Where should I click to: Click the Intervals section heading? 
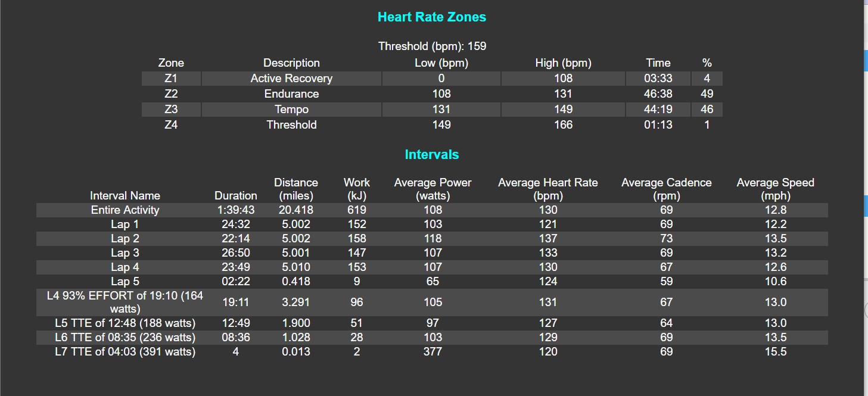(x=432, y=155)
